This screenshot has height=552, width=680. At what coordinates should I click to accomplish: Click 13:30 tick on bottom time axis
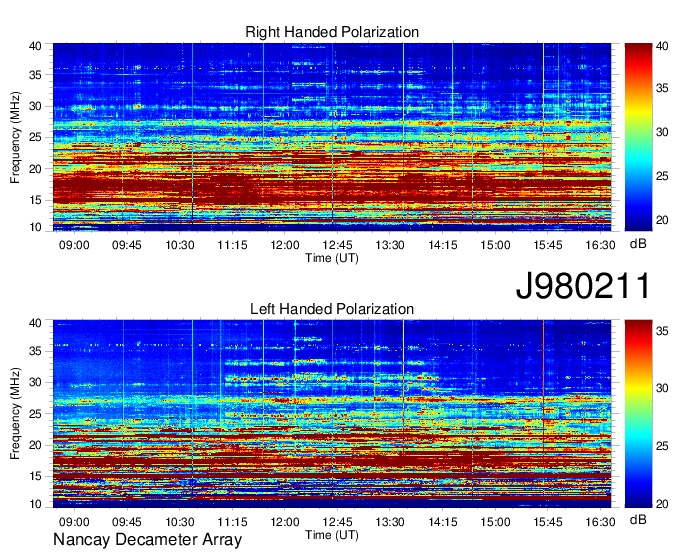[x=390, y=522]
